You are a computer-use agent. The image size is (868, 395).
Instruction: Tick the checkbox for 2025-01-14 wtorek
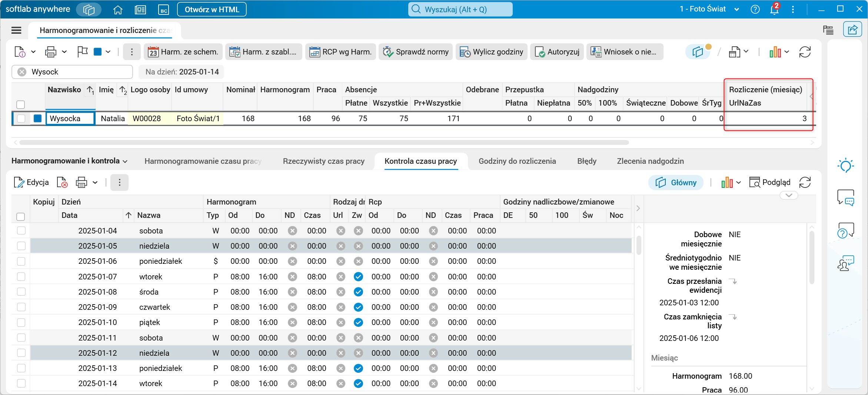pyautogui.click(x=21, y=384)
